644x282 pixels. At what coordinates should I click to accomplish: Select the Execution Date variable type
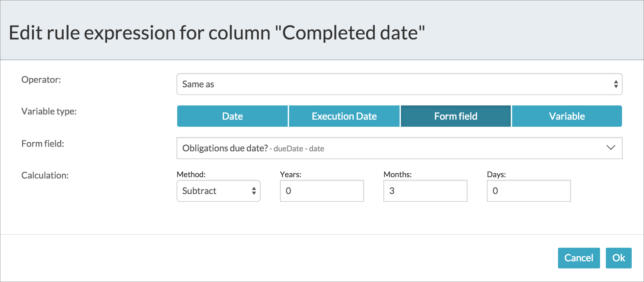(x=344, y=116)
